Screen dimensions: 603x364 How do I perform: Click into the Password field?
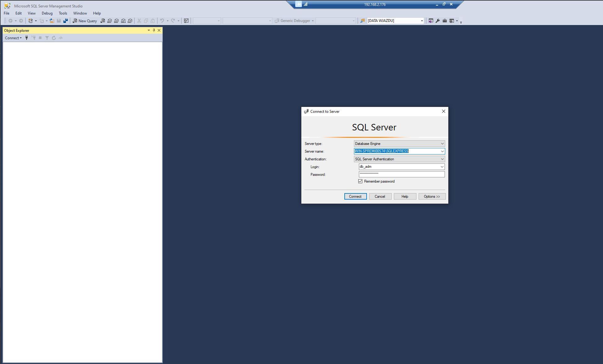pos(402,174)
